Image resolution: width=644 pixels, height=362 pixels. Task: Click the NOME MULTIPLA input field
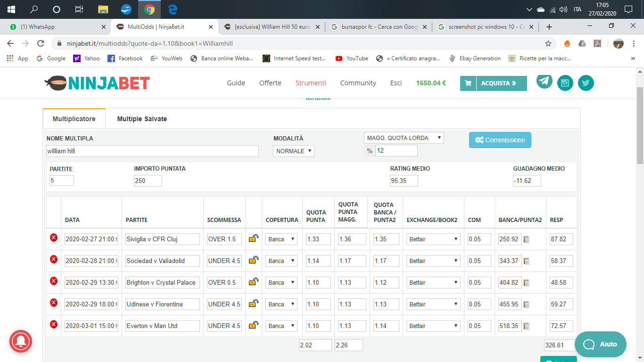(152, 151)
